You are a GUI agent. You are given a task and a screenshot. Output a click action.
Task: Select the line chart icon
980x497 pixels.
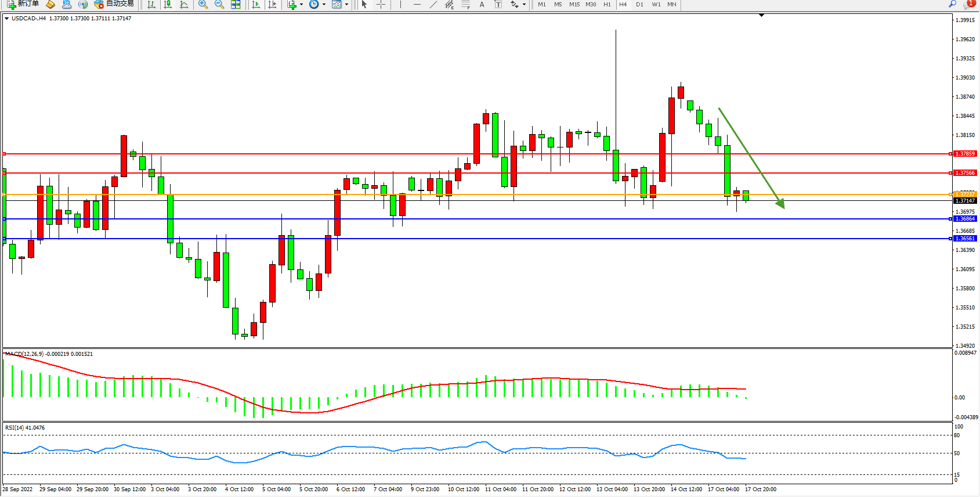tap(184, 5)
